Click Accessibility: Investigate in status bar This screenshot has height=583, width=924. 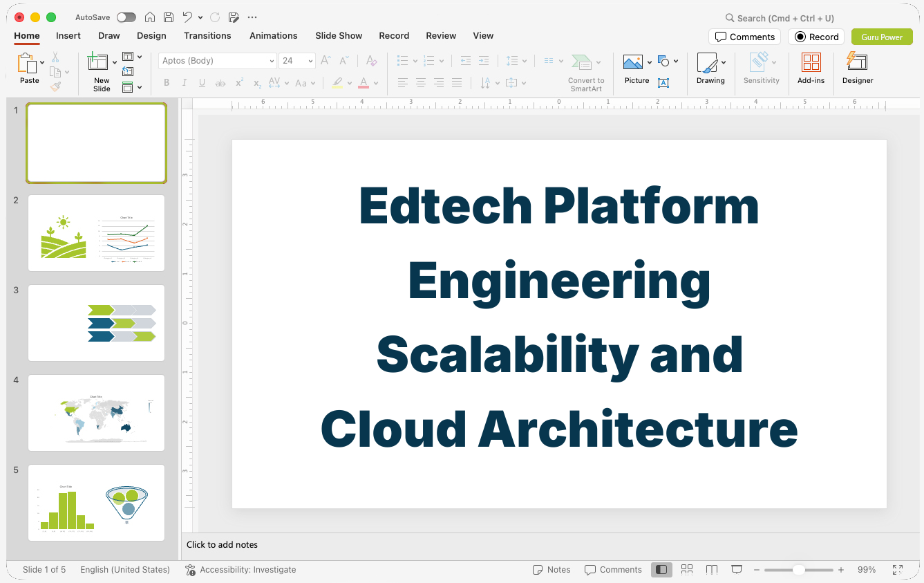241,570
